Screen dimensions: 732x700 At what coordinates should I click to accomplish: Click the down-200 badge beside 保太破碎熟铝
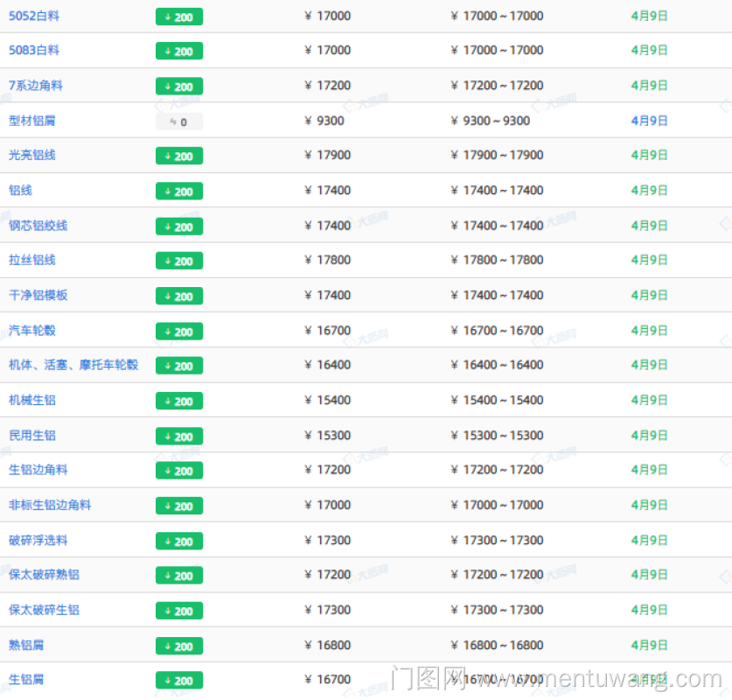[178, 575]
